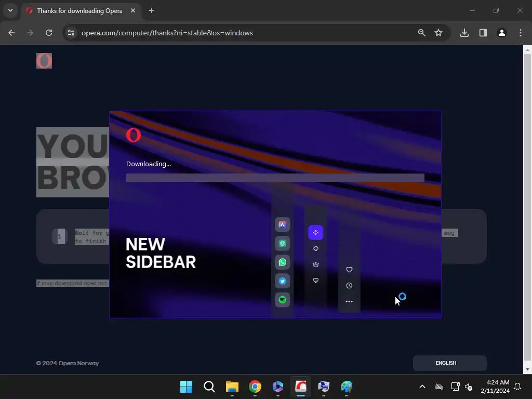Show hidden system tray icons chevron
The height and width of the screenshot is (399, 532).
pyautogui.click(x=422, y=387)
